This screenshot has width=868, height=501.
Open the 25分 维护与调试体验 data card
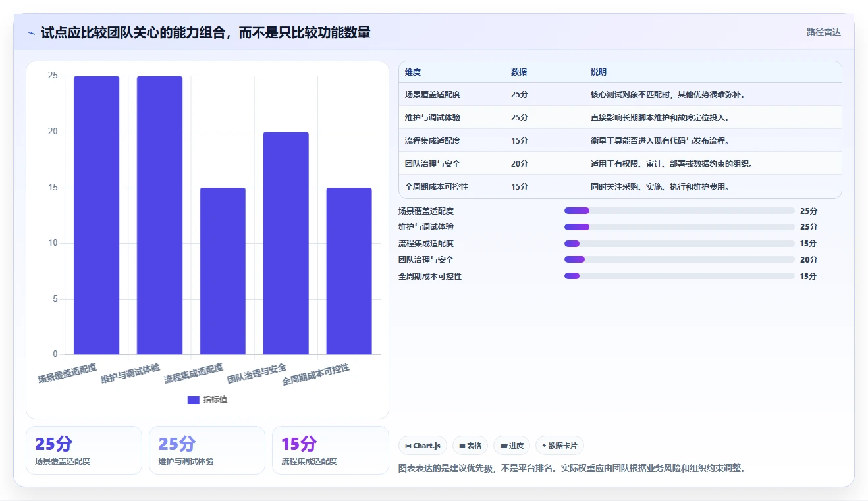[x=207, y=450]
